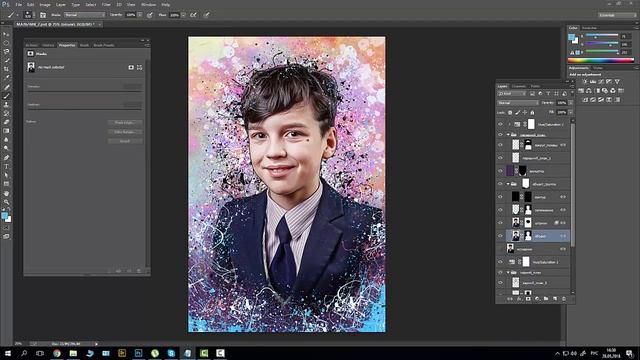Create a new group in Layers panel

tap(546, 299)
